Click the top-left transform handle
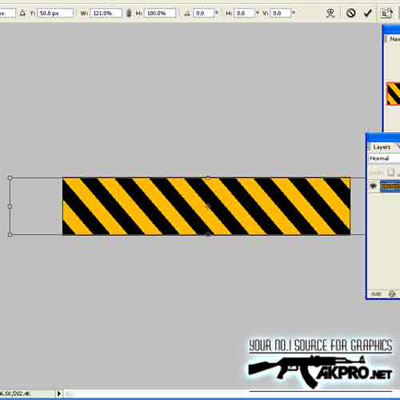Screen dimensions: 400x400 10,178
